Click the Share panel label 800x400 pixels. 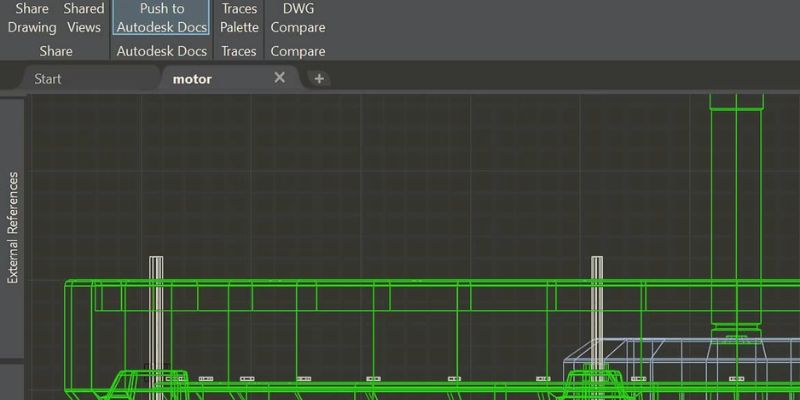point(56,51)
